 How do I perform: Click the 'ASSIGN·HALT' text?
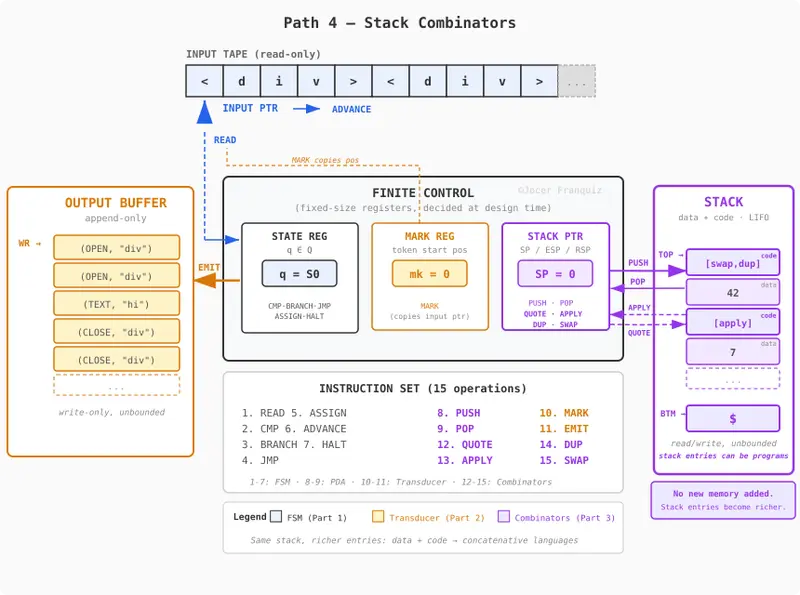tap(299, 316)
